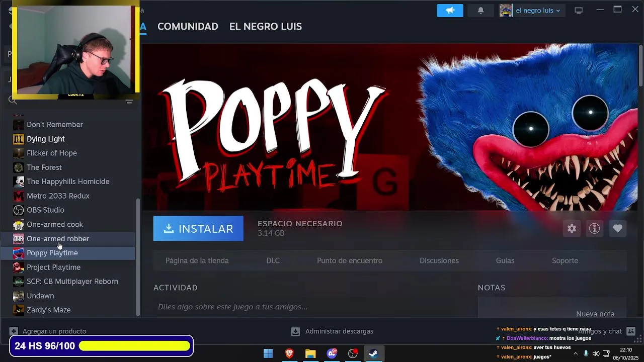
Task: Click Agregar un producto
Action: [48, 331]
